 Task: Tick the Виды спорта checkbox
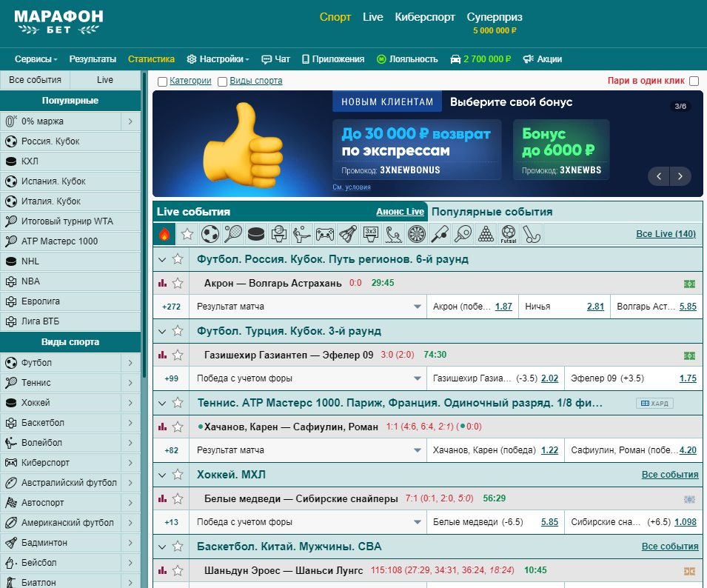[222, 81]
